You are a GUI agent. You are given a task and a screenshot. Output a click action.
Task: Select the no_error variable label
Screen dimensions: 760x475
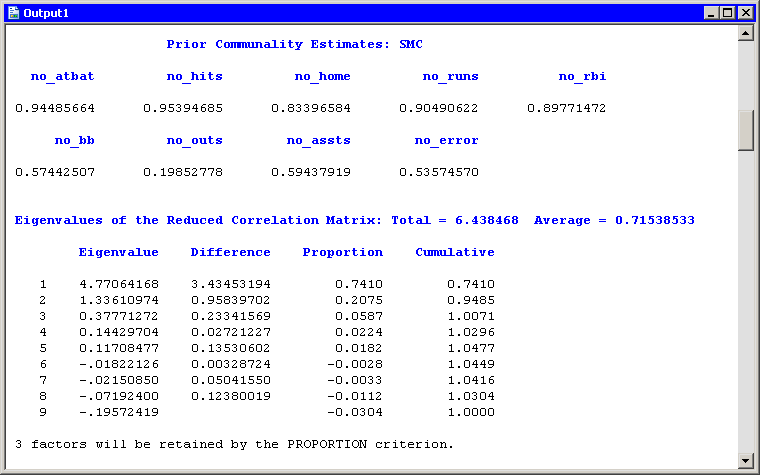tap(446, 141)
